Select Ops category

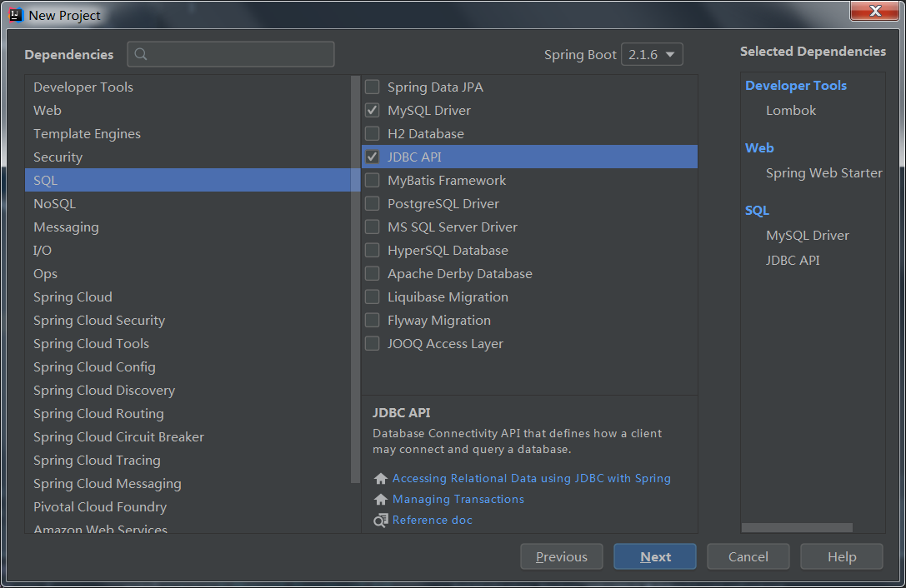[x=188, y=274]
